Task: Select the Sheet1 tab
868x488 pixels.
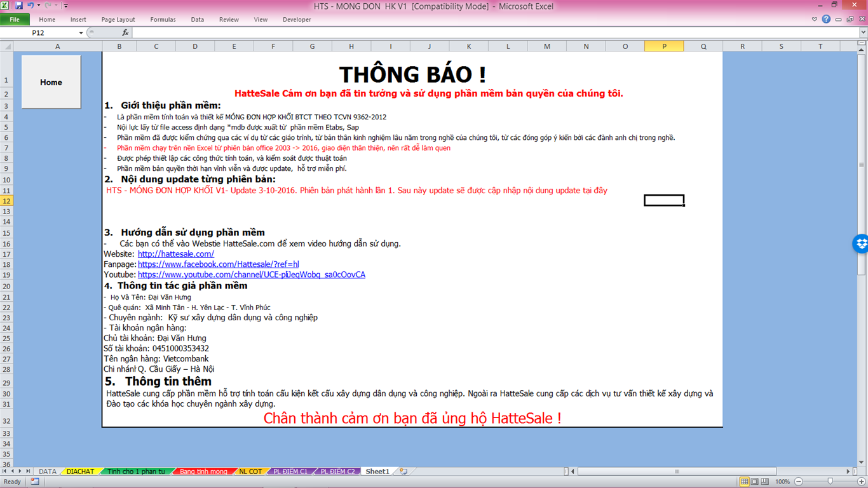Action: tap(377, 471)
